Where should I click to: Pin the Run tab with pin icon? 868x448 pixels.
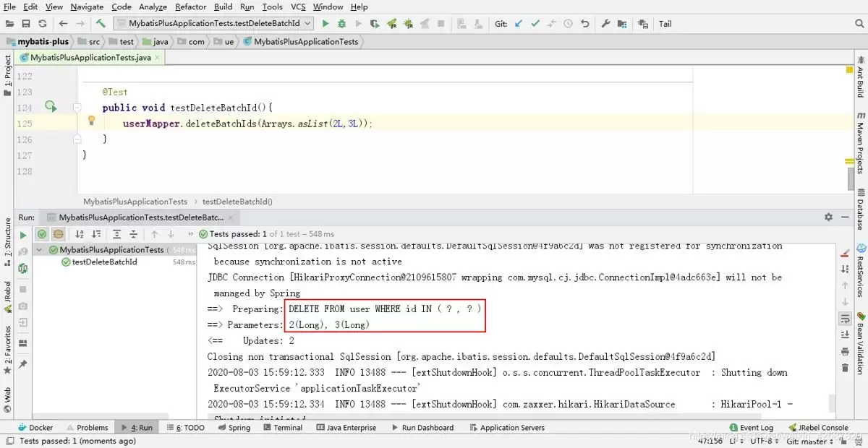point(23,364)
